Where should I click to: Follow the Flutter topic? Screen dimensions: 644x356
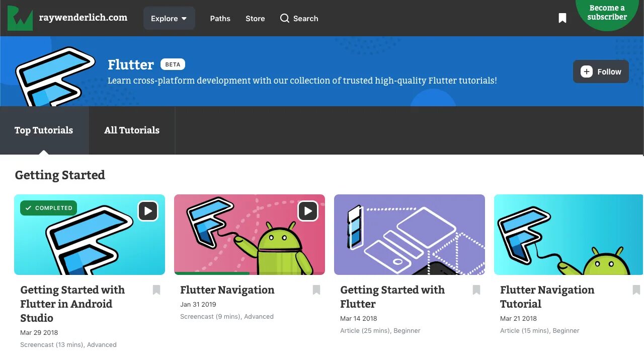pos(601,72)
